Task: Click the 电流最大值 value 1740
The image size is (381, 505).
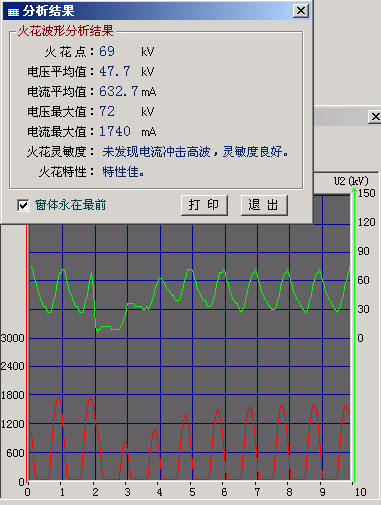Action: [x=115, y=131]
